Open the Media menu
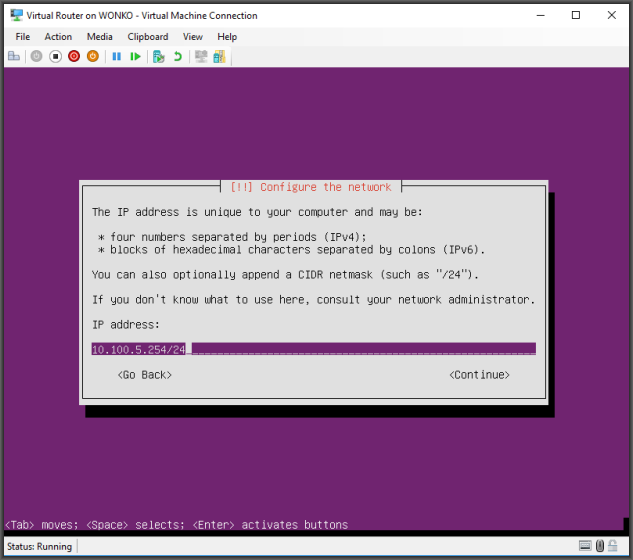 coord(100,37)
